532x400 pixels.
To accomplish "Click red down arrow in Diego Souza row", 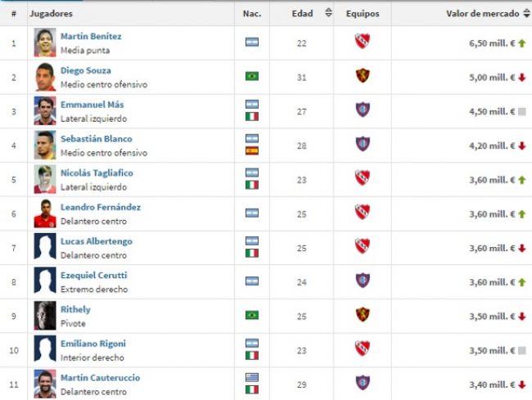I will [521, 77].
